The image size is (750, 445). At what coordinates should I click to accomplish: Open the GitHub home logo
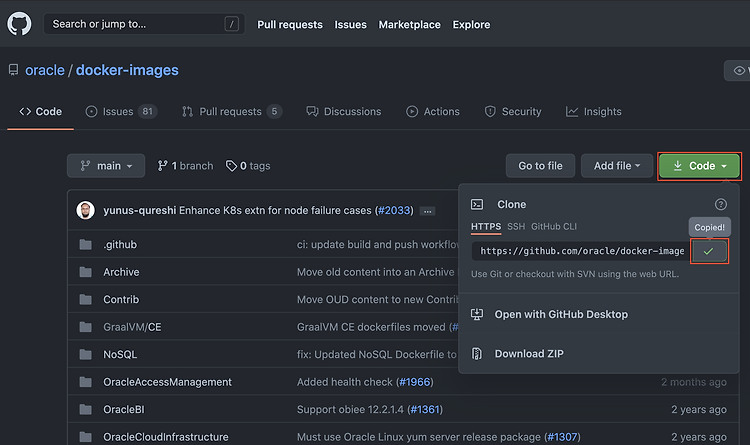click(19, 24)
